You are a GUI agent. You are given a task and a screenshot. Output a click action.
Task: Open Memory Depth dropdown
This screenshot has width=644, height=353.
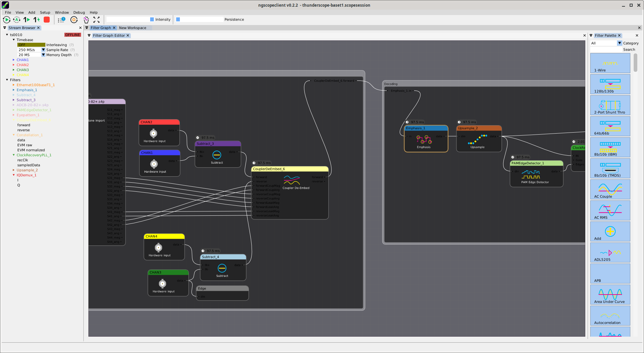[43, 55]
